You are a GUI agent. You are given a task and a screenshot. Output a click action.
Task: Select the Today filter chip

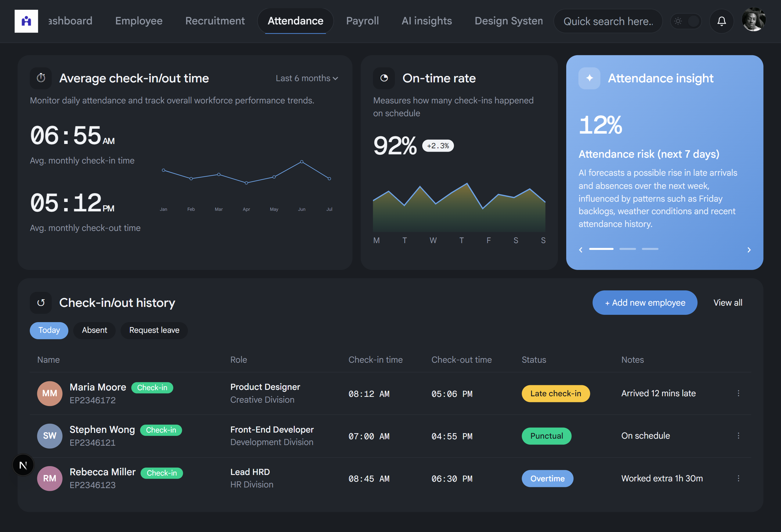click(x=49, y=330)
